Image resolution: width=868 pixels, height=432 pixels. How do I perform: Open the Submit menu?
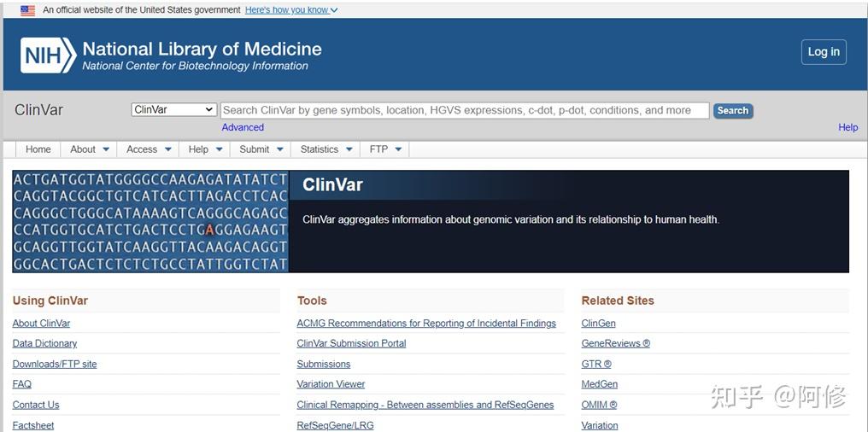[260, 149]
